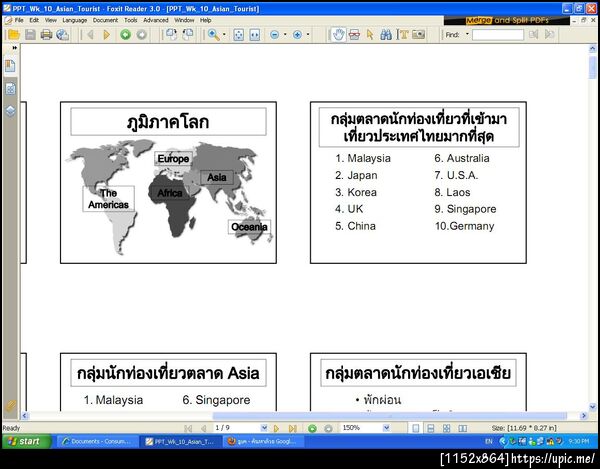Click the red Typewriter tool toolbar icon
The height and width of the screenshot is (469, 600).
[x=354, y=35]
